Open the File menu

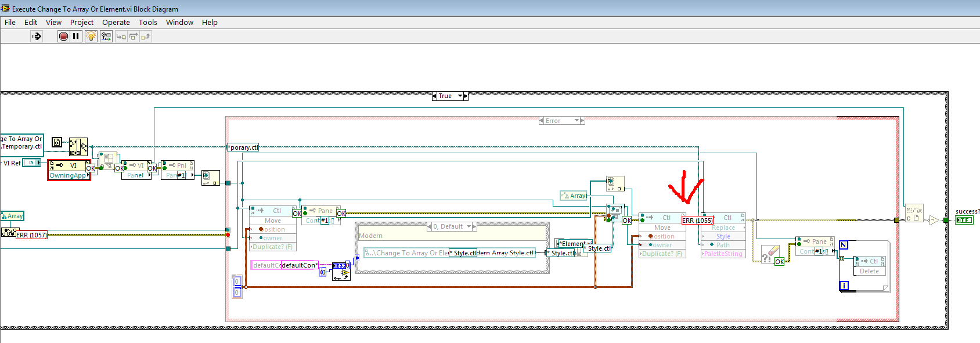click(10, 22)
